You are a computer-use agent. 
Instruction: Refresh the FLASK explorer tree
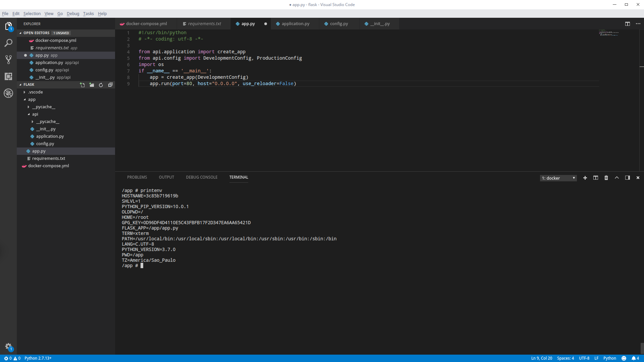(101, 84)
